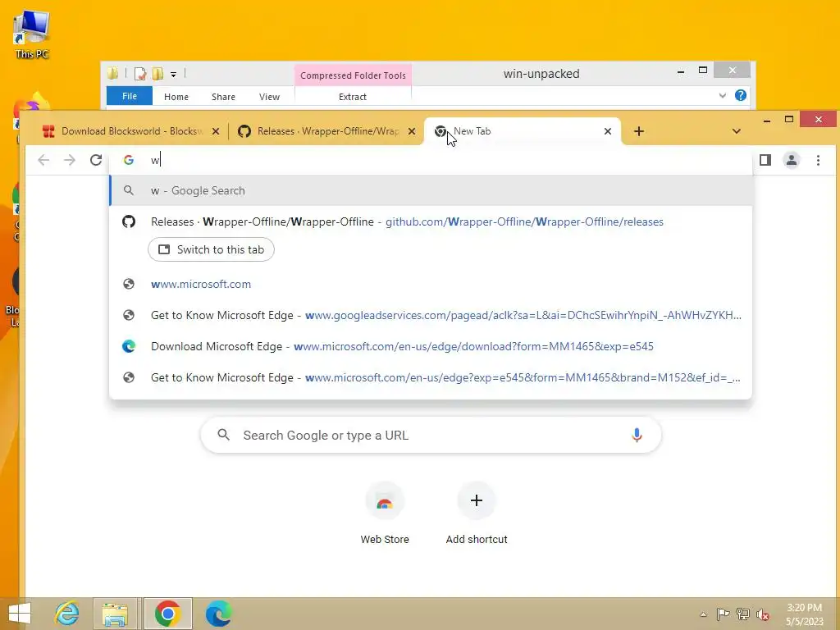Click the new tab plus button

point(638,131)
